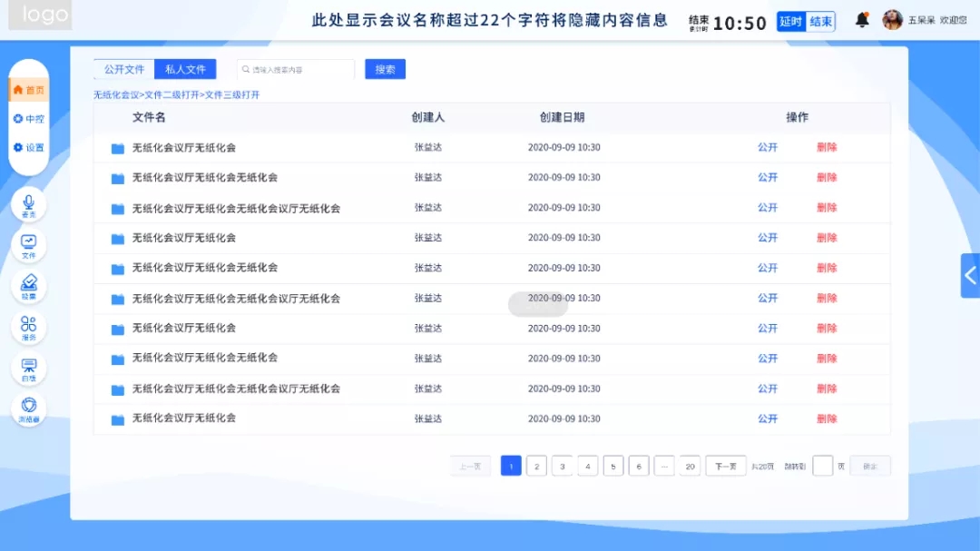
Task: Click the user avatar picture
Action: 892,20
